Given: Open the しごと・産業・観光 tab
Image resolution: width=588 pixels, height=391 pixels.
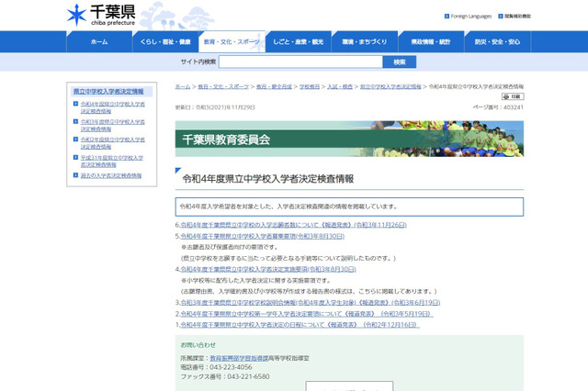Looking at the screenshot, I should coord(298,41).
